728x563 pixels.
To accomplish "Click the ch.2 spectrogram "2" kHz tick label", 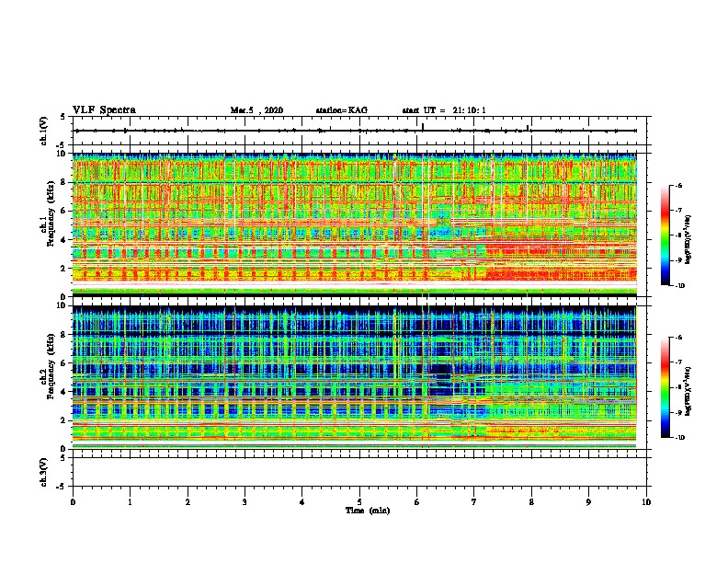I will [x=63, y=420].
